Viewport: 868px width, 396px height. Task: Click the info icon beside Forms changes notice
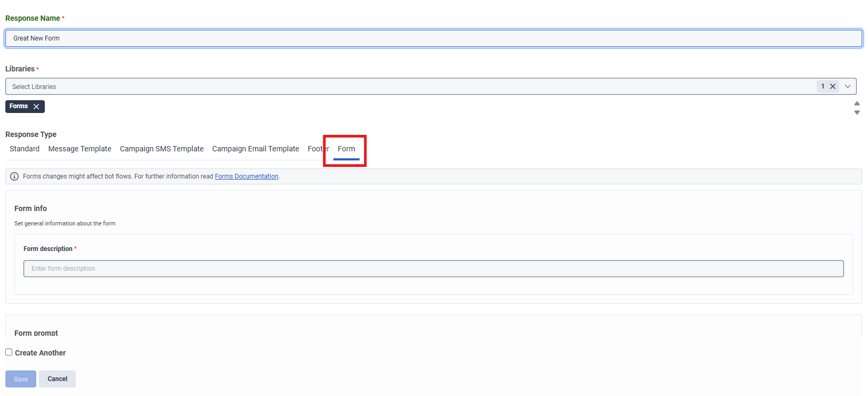[14, 176]
